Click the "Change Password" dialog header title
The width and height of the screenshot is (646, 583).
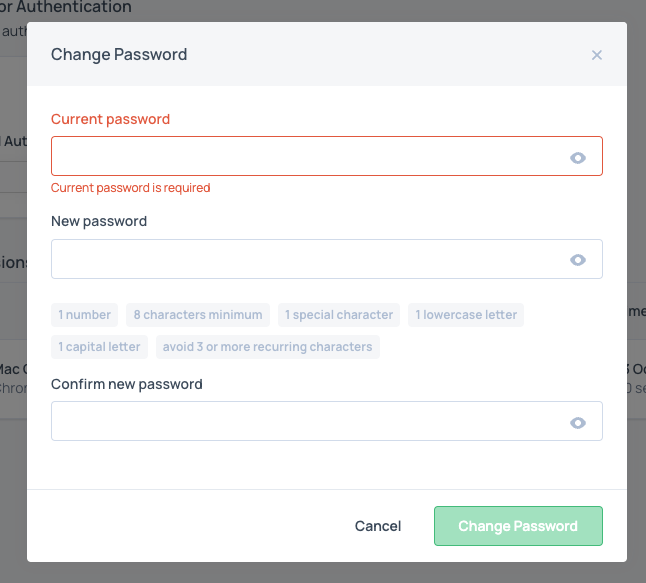click(119, 55)
